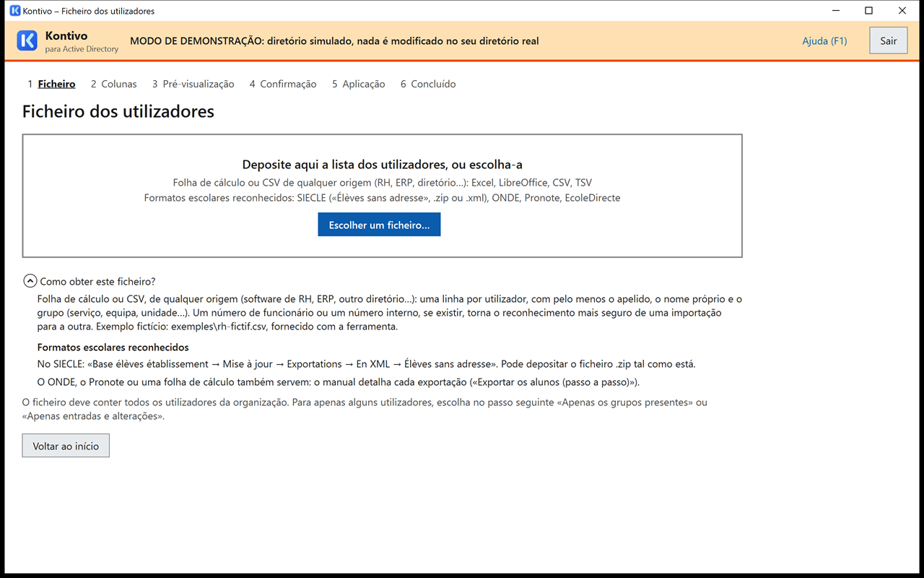Collapse the 'Como obter este ficheiro?' section
This screenshot has width=924, height=578.
pyautogui.click(x=30, y=282)
